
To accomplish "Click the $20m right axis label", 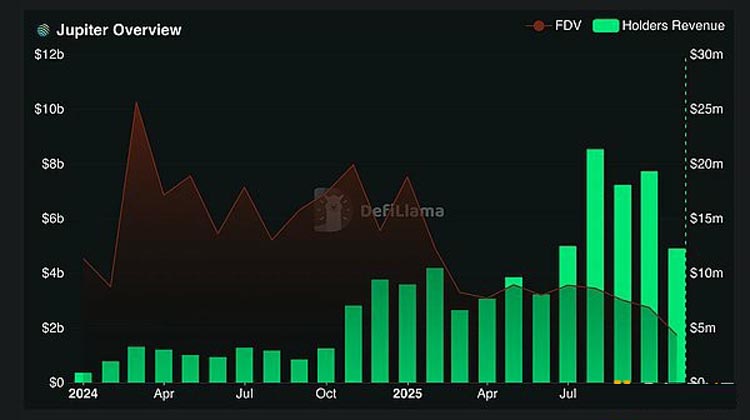I will [x=706, y=164].
